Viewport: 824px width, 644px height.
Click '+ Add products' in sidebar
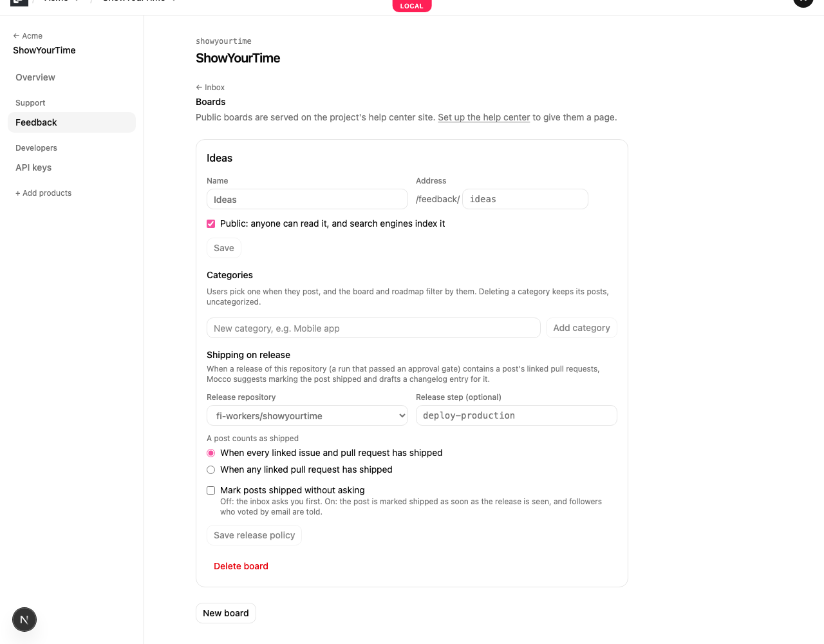(x=44, y=193)
